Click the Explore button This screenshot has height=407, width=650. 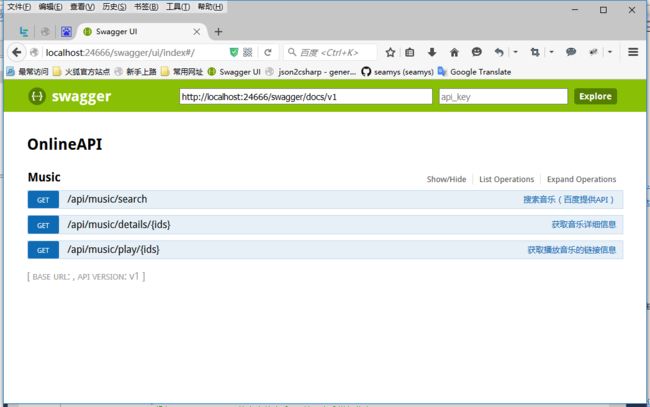[x=595, y=96]
